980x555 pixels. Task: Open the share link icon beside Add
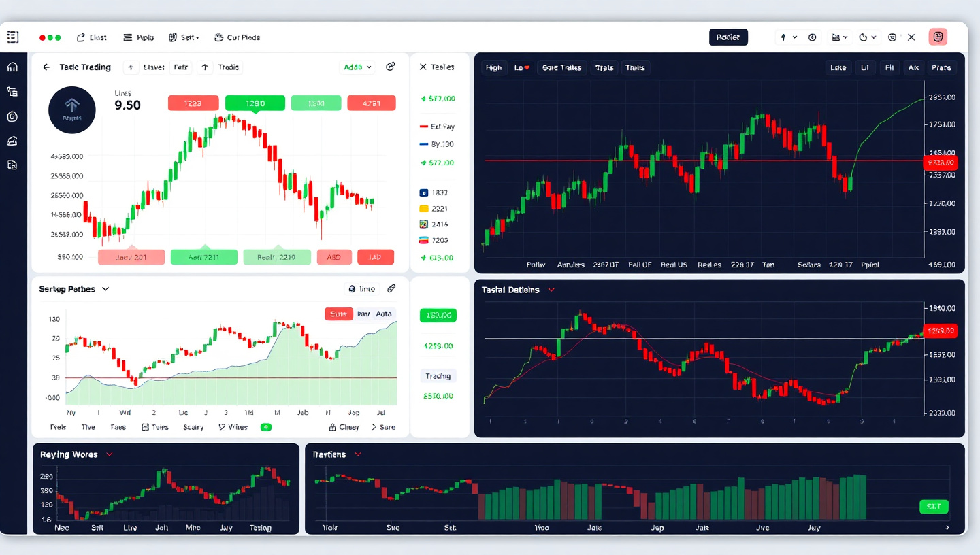pos(391,67)
